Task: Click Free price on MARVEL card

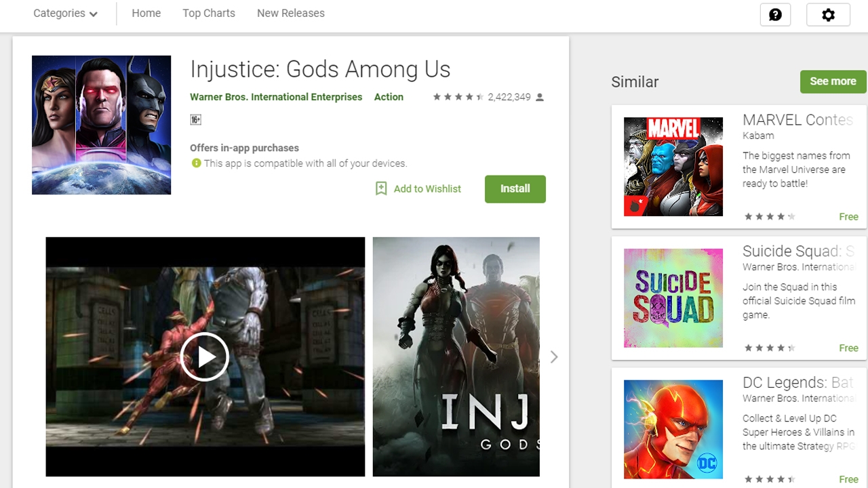Action: click(849, 217)
